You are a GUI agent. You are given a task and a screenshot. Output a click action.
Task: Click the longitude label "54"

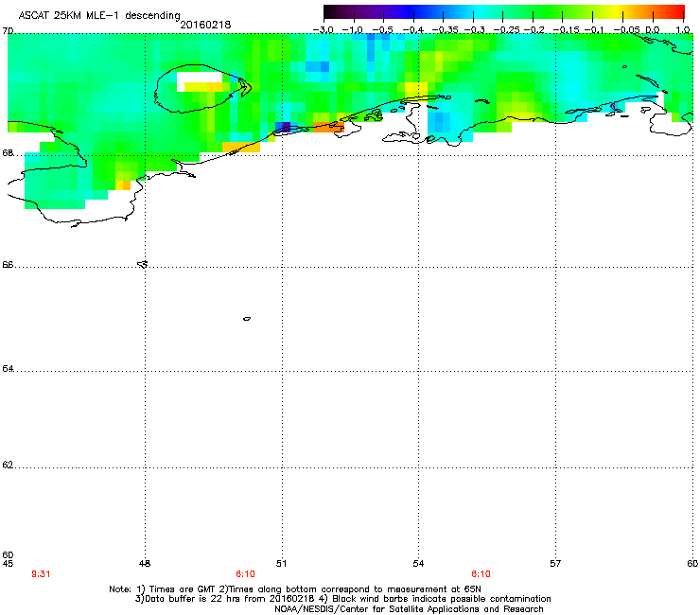(418, 564)
